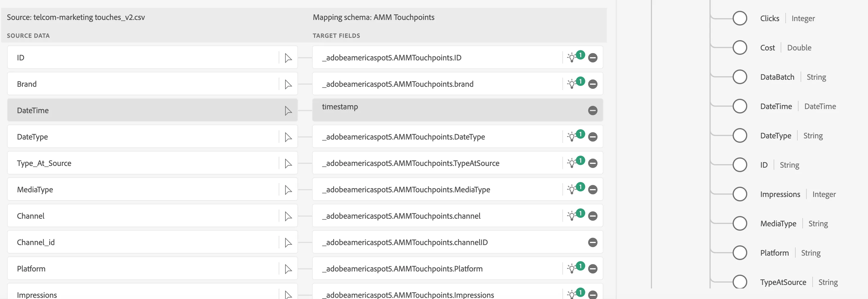
Task: Click the arrow icon in the Channel source row
Action: [288, 216]
